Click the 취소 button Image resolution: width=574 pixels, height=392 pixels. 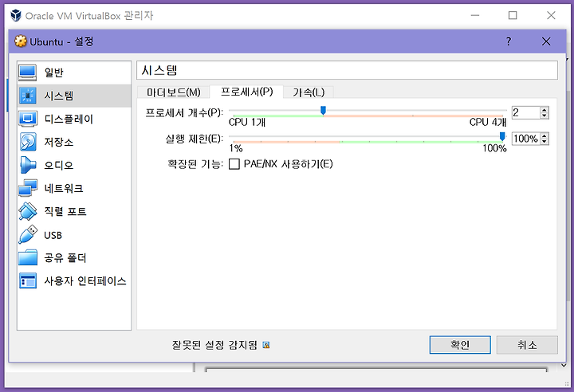pyautogui.click(x=527, y=345)
